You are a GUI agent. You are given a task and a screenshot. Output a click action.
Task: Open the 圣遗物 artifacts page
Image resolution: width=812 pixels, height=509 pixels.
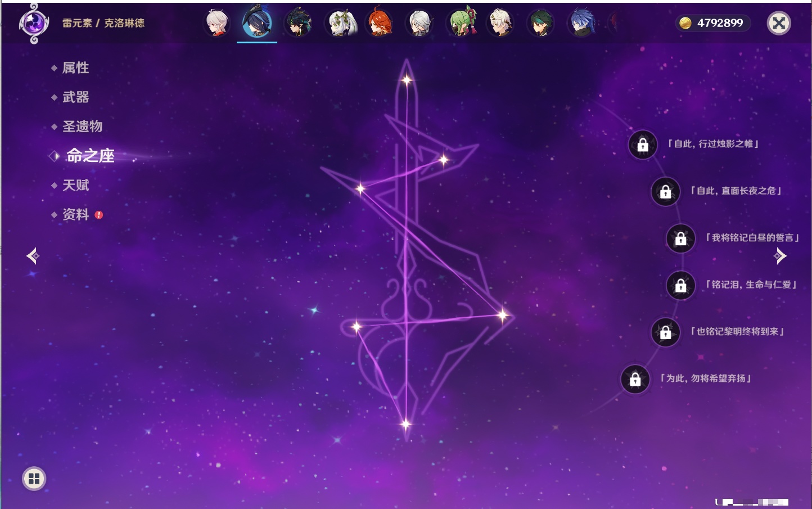[82, 127]
